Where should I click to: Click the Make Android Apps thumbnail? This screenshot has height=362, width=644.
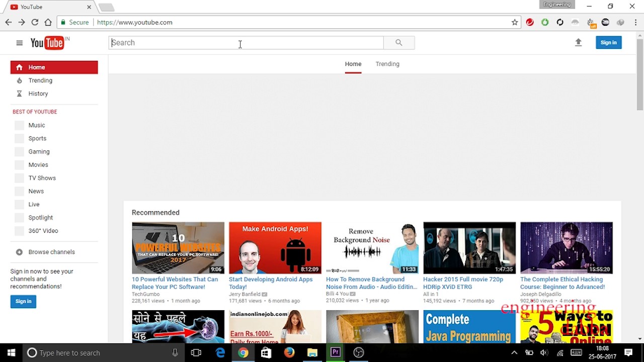pyautogui.click(x=275, y=248)
